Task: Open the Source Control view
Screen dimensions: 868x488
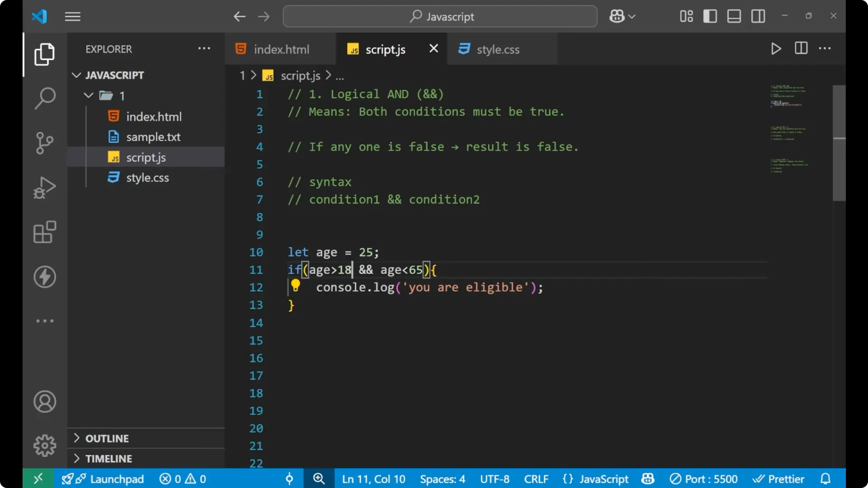Action: click(x=44, y=143)
